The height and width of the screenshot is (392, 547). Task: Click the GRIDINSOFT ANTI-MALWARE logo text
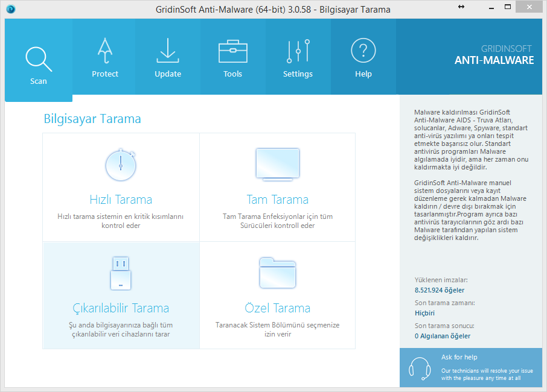click(x=494, y=55)
